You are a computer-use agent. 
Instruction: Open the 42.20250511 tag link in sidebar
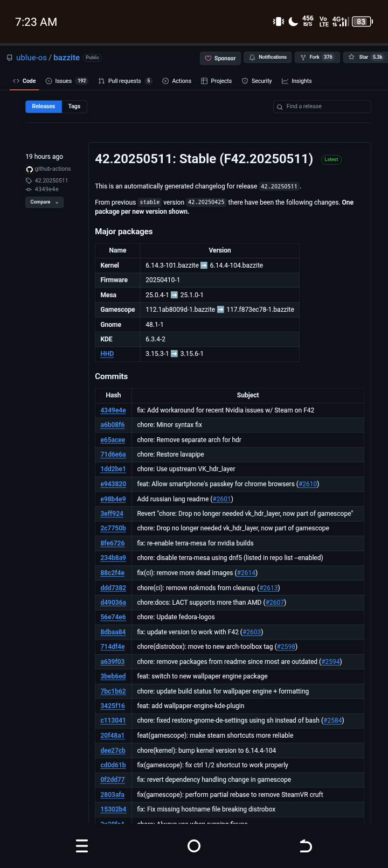(x=51, y=180)
